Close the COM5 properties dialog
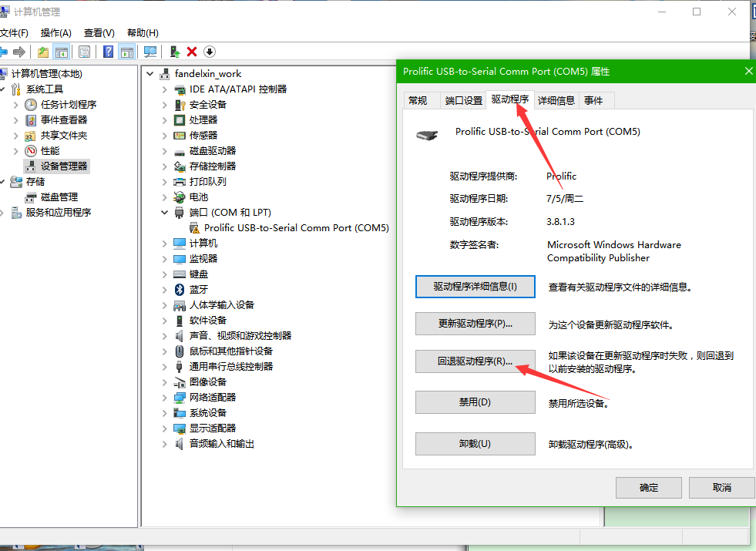 click(x=748, y=72)
